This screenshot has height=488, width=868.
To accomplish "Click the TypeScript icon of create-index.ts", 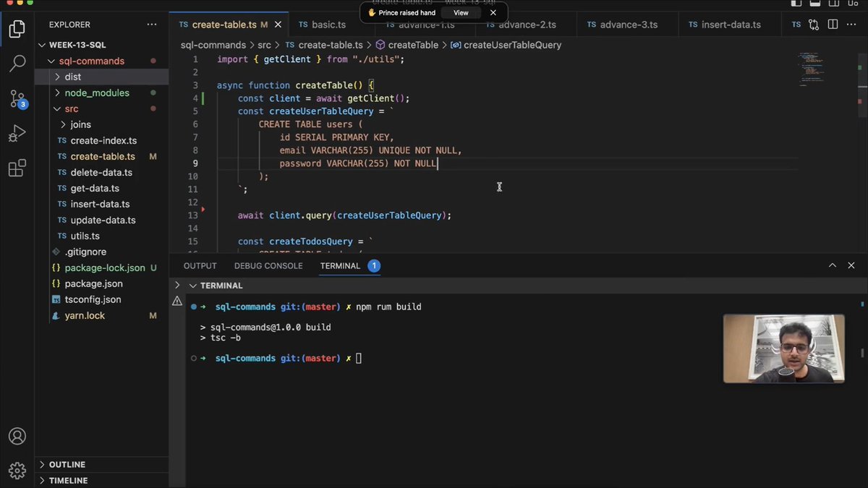I will 62,140.
